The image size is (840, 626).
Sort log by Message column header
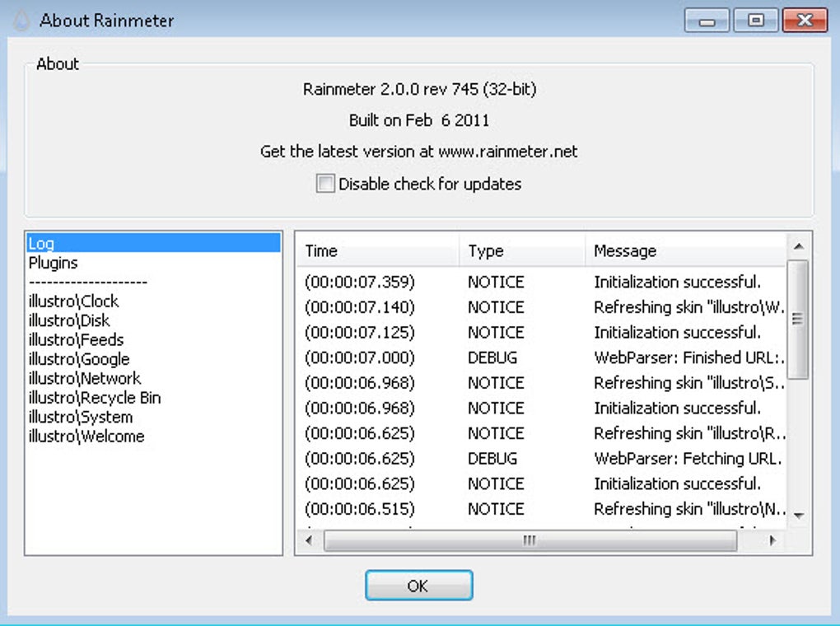coord(686,250)
